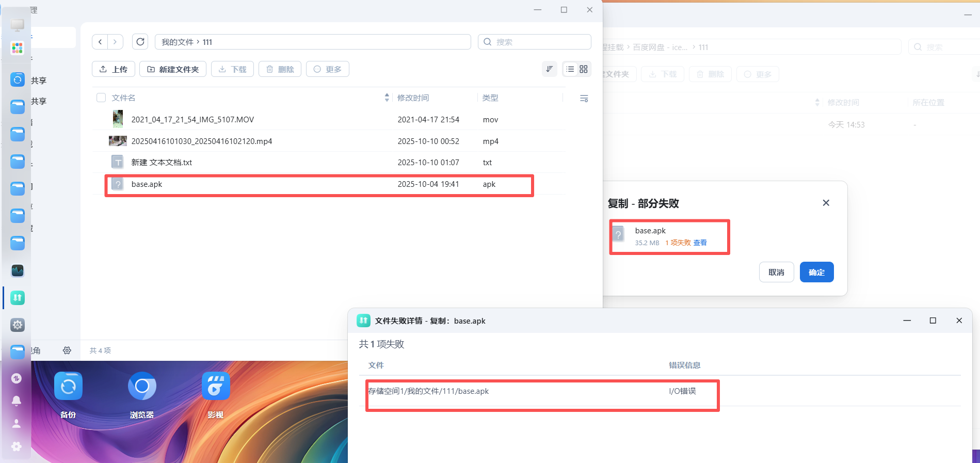Image resolution: width=980 pixels, height=463 pixels.
Task: Switch to grid view
Action: [584, 69]
